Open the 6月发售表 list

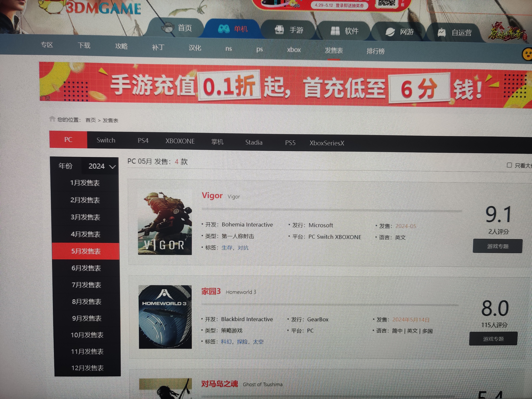(86, 268)
